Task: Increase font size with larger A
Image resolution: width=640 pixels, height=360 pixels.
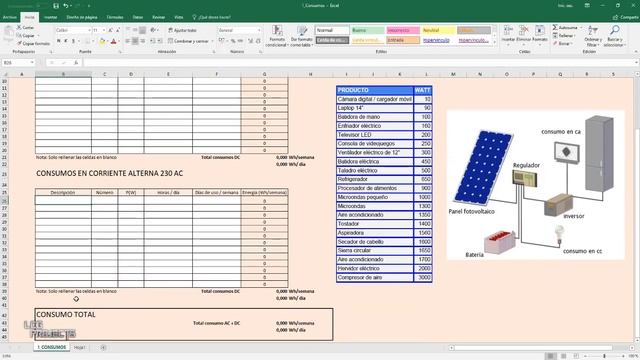Action: click(x=110, y=30)
